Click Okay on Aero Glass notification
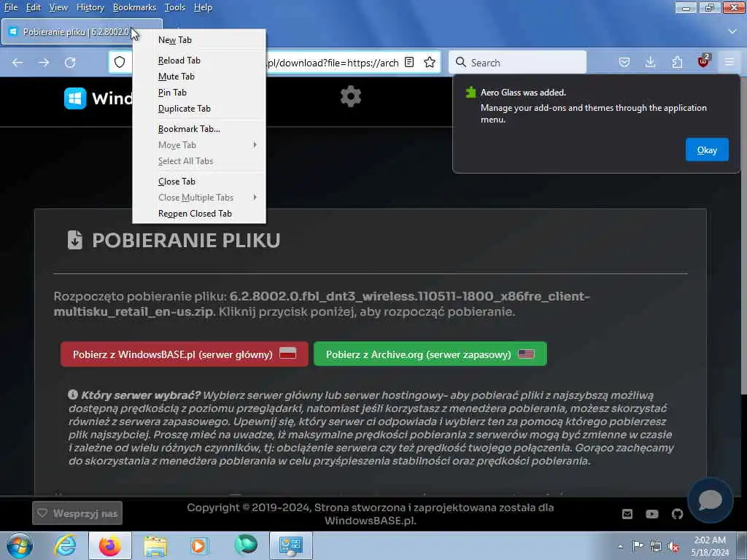The image size is (747, 560). coord(706,150)
